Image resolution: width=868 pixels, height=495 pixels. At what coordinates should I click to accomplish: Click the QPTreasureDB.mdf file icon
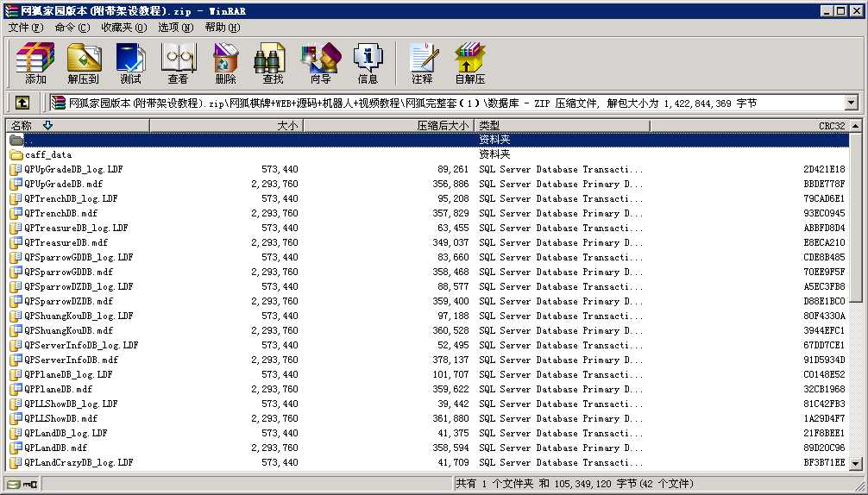tap(16, 242)
